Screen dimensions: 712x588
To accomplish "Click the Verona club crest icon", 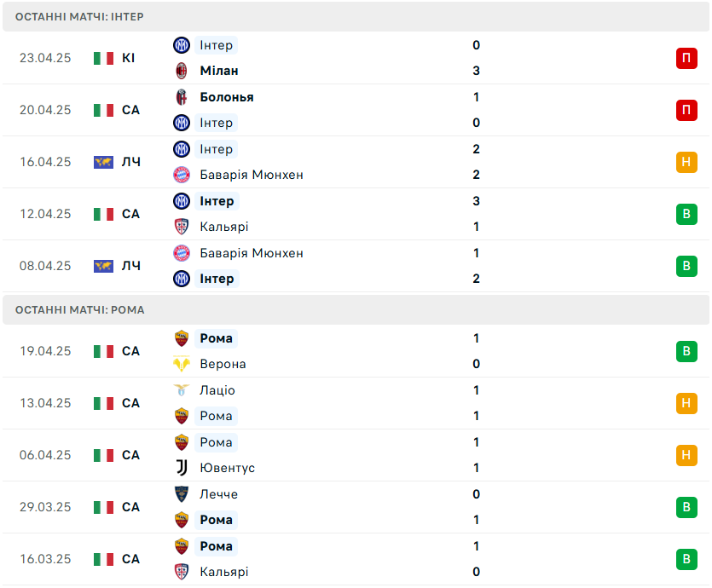I will pyautogui.click(x=181, y=364).
